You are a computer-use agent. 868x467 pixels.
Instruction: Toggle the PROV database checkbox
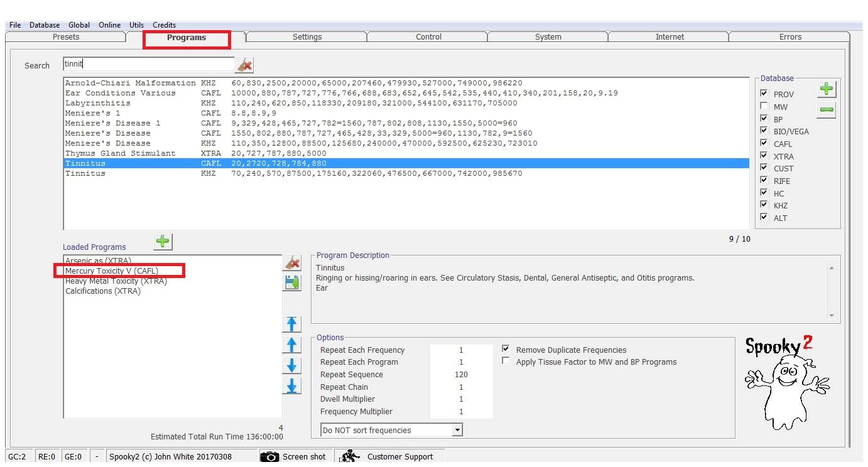click(764, 94)
